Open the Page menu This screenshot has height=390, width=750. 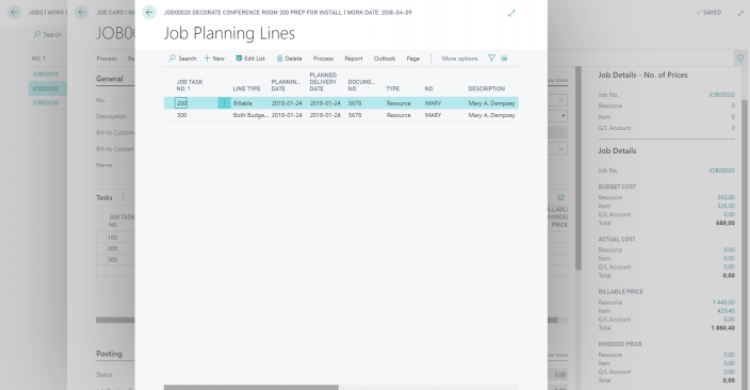413,58
